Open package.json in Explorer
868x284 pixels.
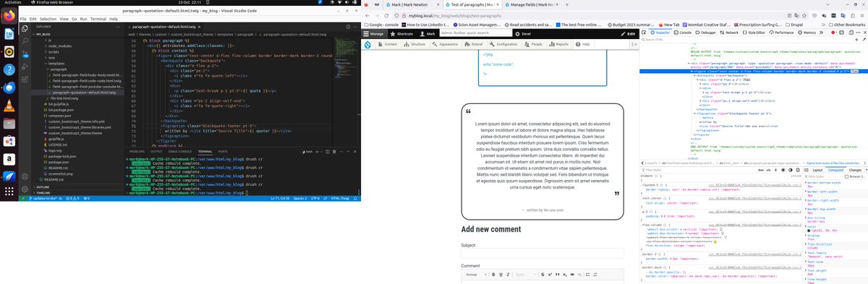pos(59,162)
